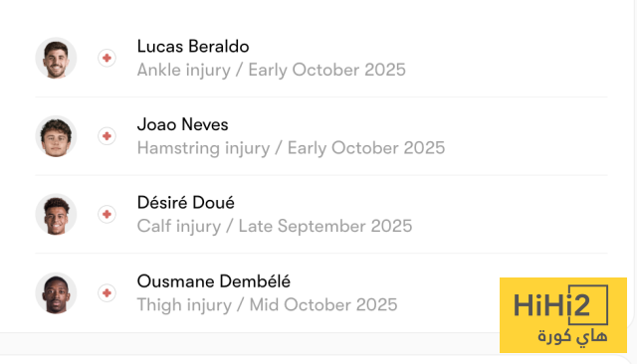Click the Joao Neves player name
Screen dimensions: 637x364
[183, 124]
